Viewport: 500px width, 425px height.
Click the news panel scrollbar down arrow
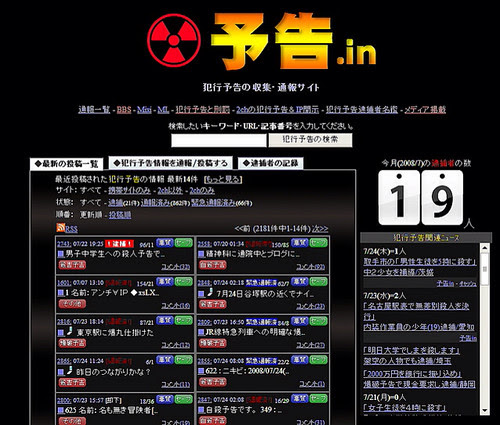[x=485, y=411]
